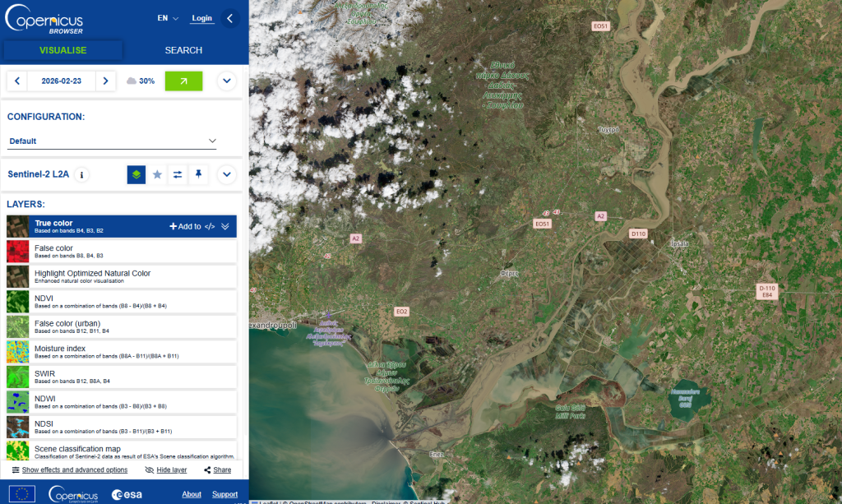The image size is (842, 504).
Task: Click the star highlights icon
Action: click(x=157, y=175)
